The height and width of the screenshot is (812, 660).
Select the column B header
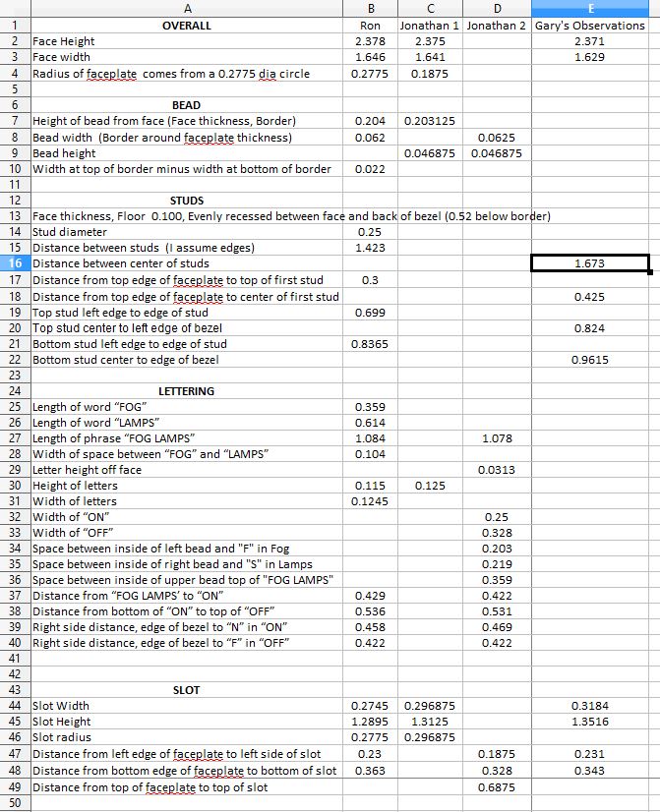369,8
